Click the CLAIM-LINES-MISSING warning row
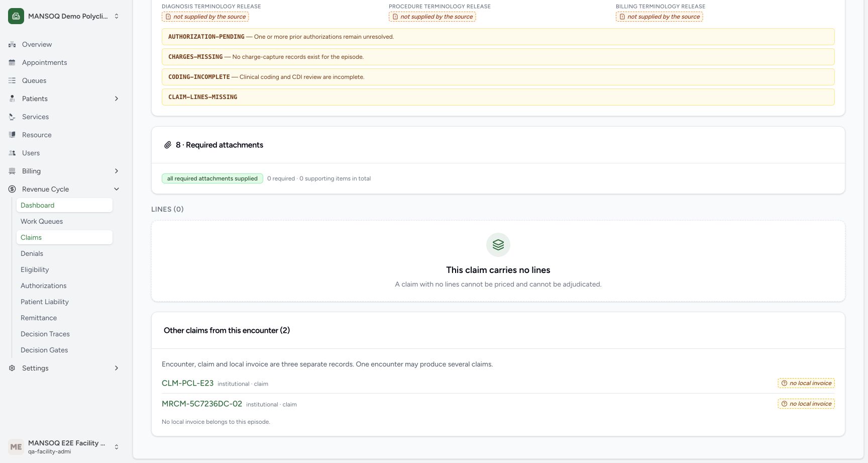 point(498,97)
